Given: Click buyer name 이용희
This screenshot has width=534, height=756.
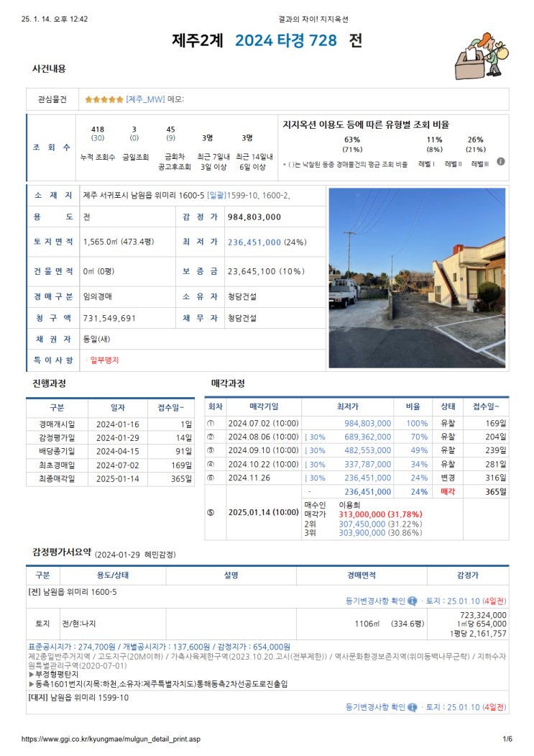Looking at the screenshot, I should [x=349, y=505].
